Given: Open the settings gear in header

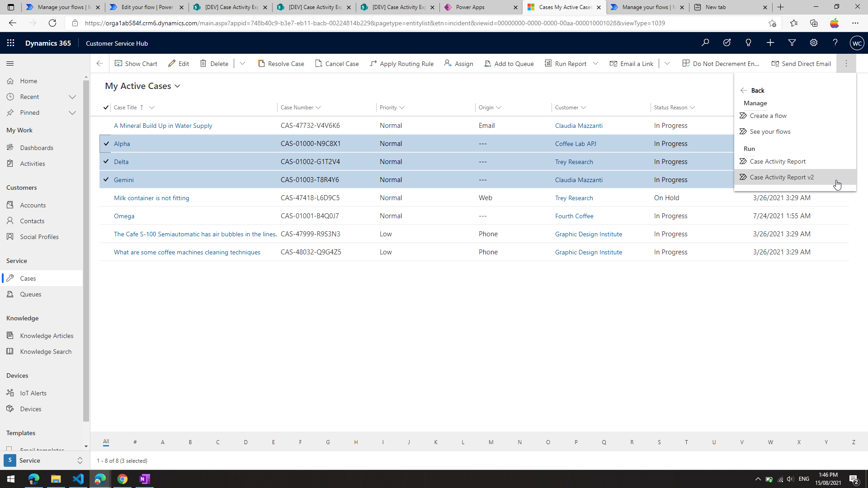Looking at the screenshot, I should click(814, 43).
